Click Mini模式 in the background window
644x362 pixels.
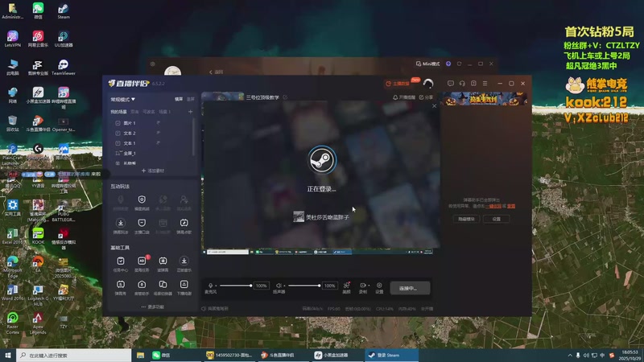(x=428, y=64)
